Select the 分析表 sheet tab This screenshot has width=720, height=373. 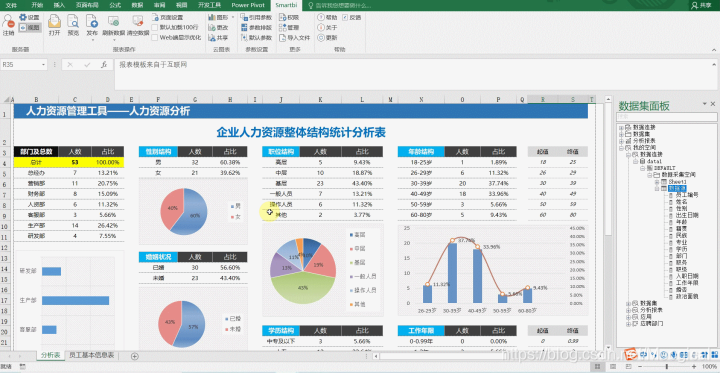[50, 356]
